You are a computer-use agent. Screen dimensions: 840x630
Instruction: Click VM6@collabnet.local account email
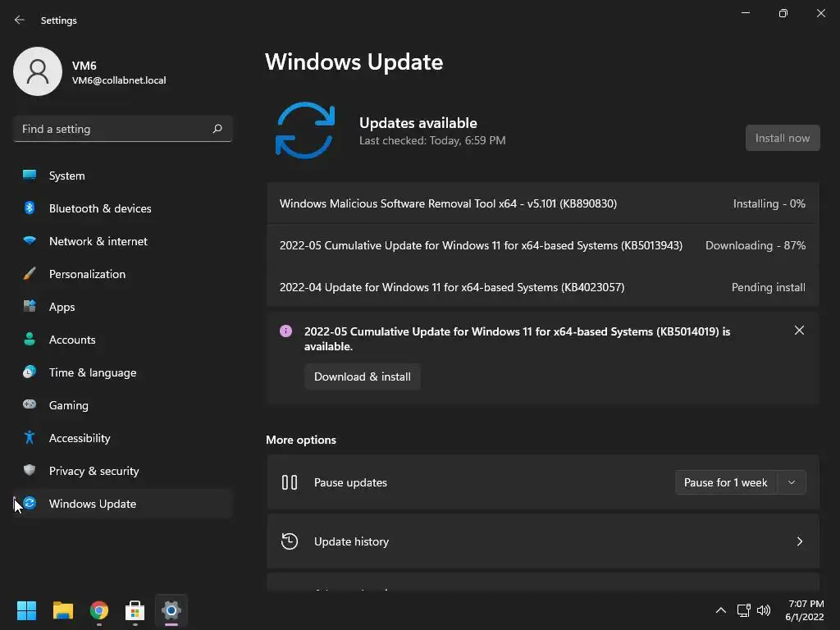click(x=119, y=80)
